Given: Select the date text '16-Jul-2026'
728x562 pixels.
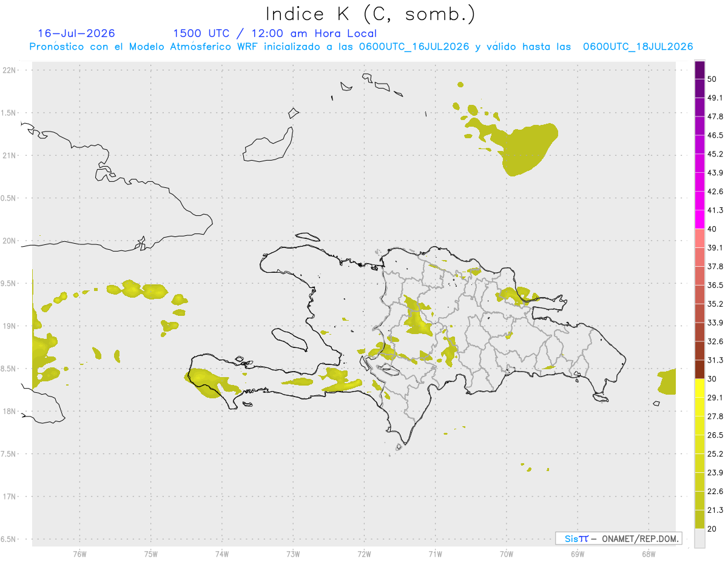Looking at the screenshot, I should tap(76, 33).
